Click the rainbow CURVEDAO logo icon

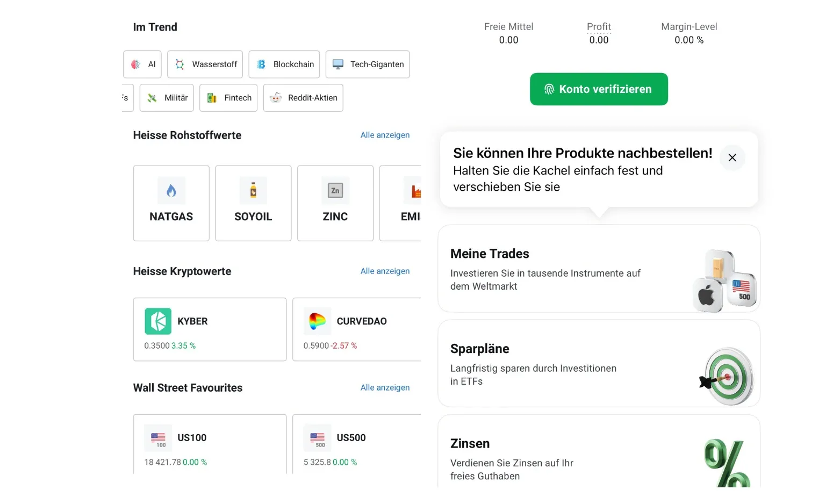317,321
